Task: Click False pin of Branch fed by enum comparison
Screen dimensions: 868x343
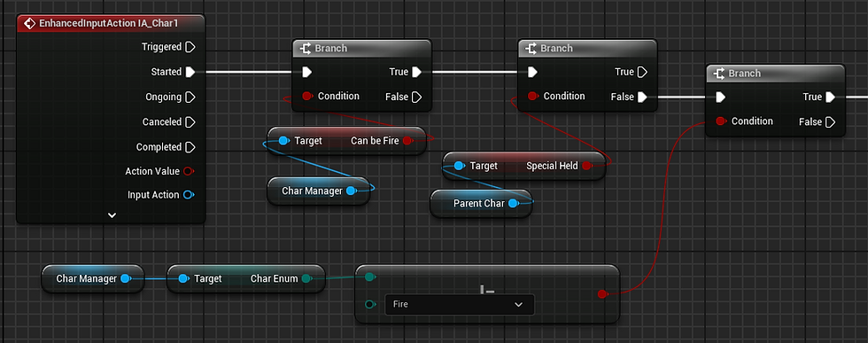Action: click(x=830, y=122)
